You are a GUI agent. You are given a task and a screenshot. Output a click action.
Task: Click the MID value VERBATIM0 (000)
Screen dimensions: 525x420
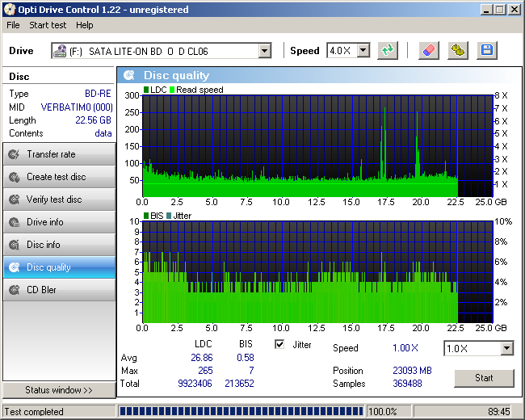77,107
